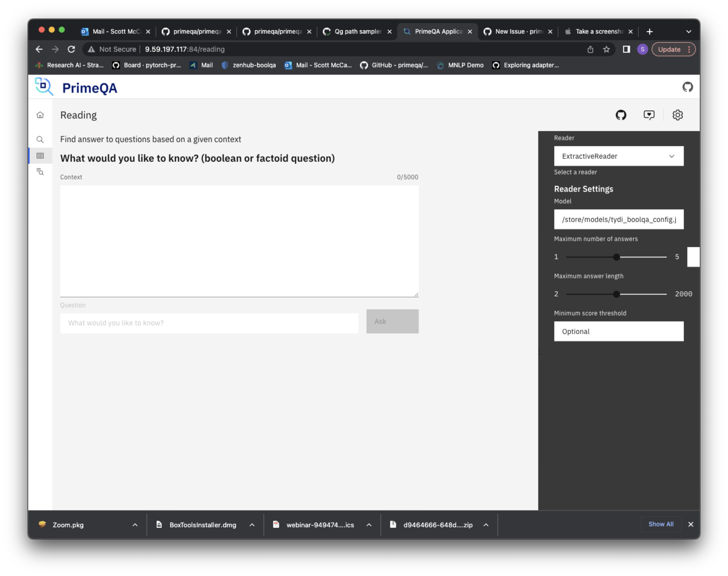Open Zoom.pkg downloaded file
728x576 pixels.
pos(68,525)
